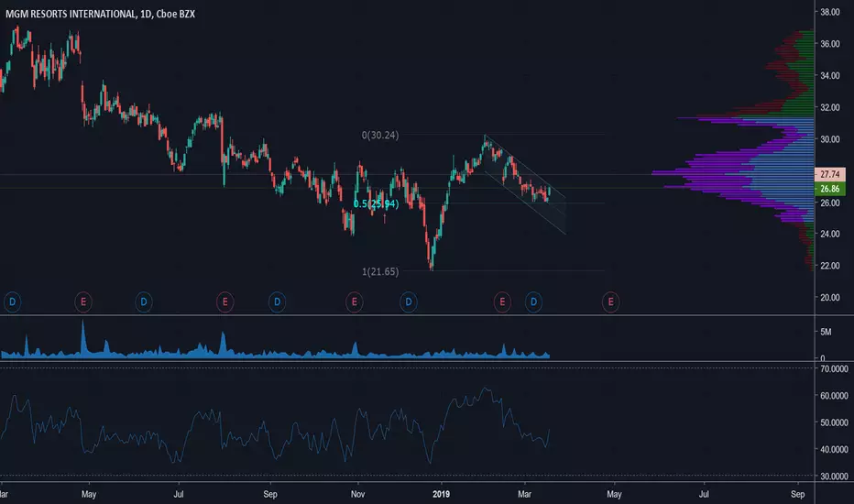Click the 30.0000 RSI scale label
This screenshot has width=854, height=504.
pyautogui.click(x=835, y=477)
